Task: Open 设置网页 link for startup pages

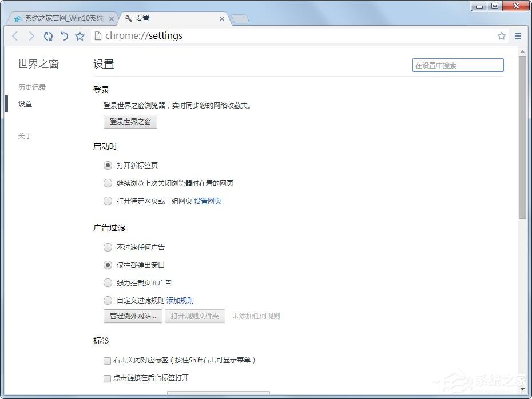Action: coord(208,201)
